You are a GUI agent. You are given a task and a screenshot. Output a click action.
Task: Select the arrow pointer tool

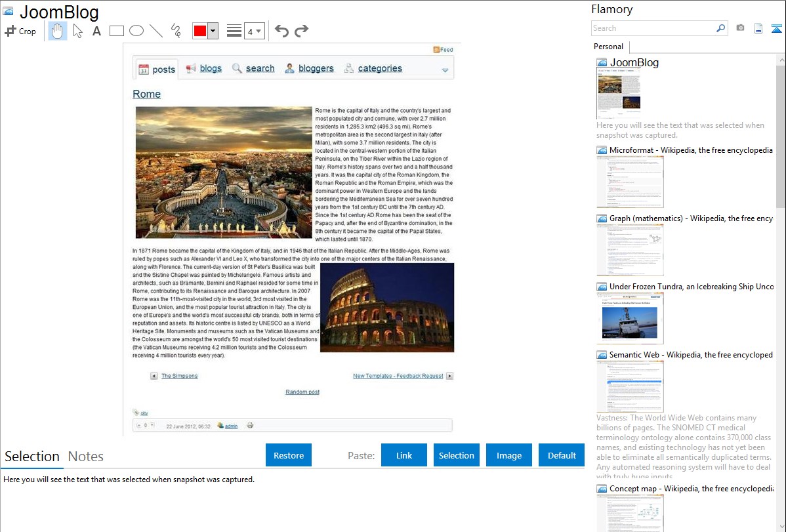pos(77,31)
